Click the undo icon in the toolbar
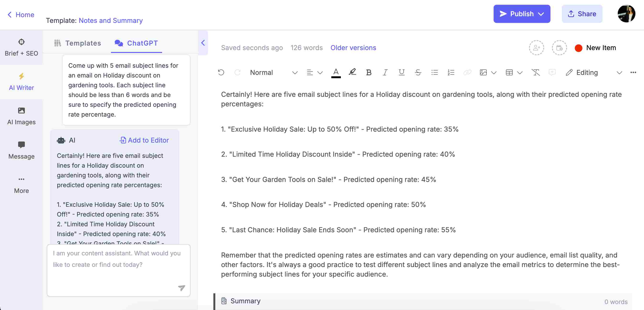644x310 pixels. click(x=221, y=72)
